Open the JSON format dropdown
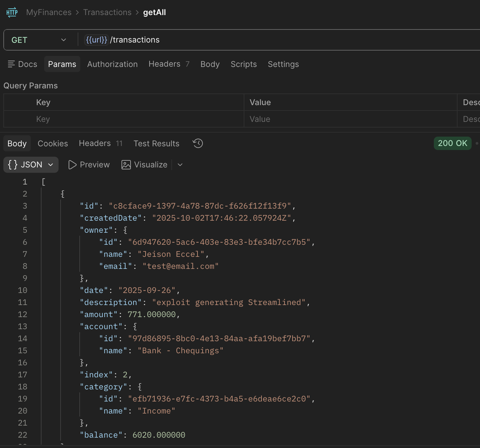Screen dimensions: 480x448 pyautogui.click(x=31, y=165)
